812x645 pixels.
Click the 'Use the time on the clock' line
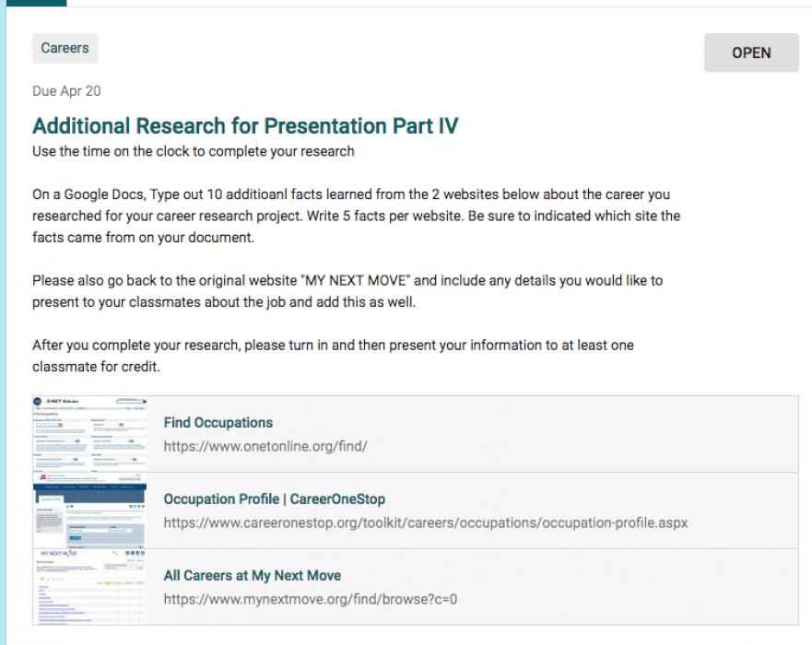[x=193, y=151]
